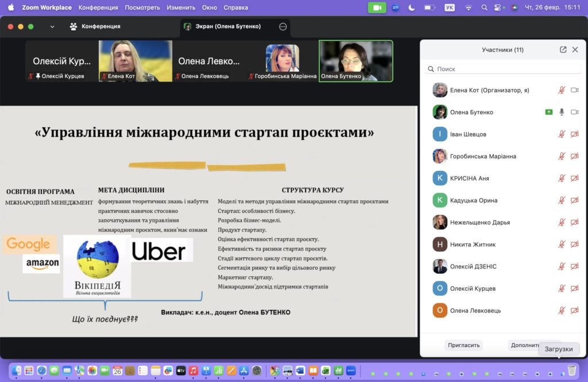Click Елена Кот's video thumbnail

(136, 61)
